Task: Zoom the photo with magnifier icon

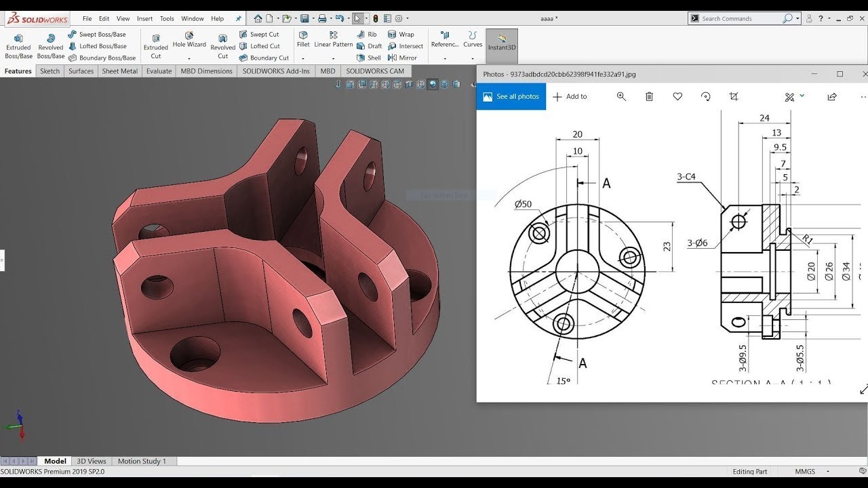Action: click(x=621, y=97)
